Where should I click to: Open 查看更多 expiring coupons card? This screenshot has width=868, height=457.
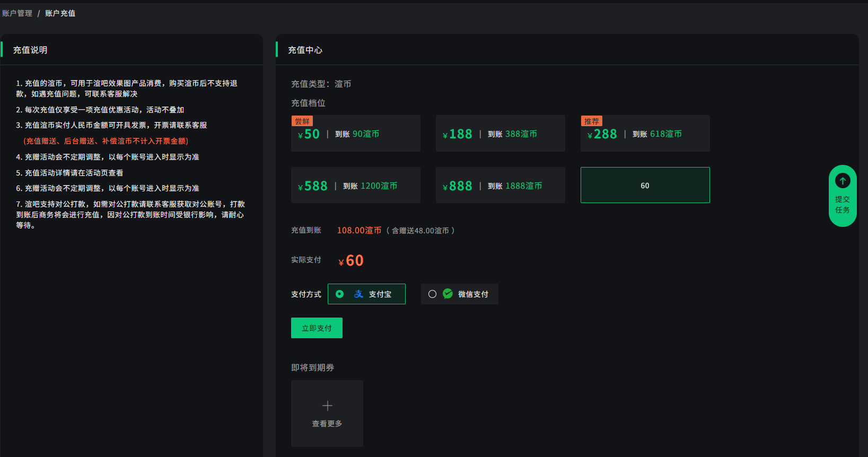pyautogui.click(x=327, y=414)
